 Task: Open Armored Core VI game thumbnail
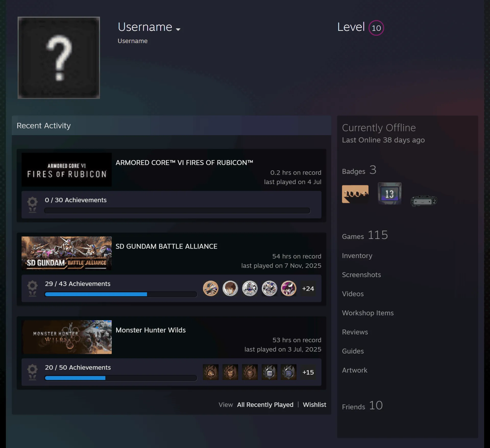point(67,170)
